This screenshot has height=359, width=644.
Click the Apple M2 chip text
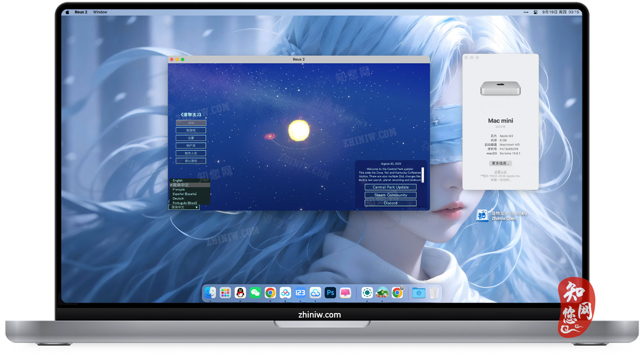507,135
